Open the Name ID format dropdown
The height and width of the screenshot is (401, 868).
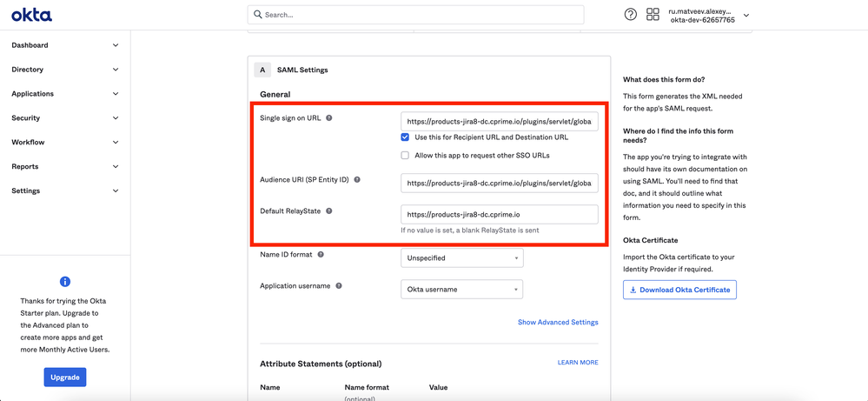coord(461,258)
